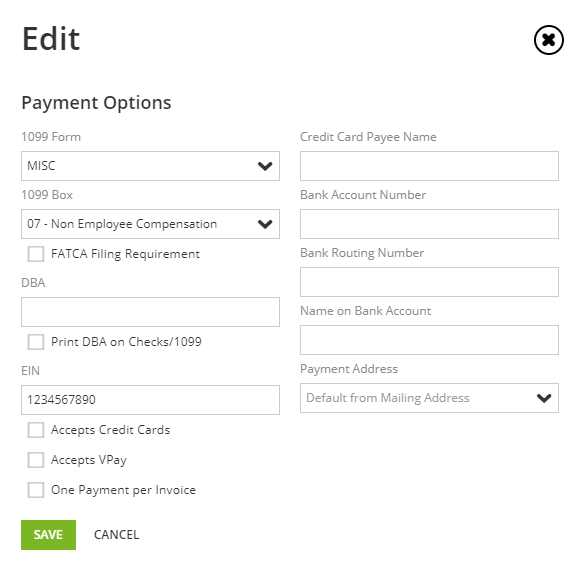Screen dimensions: 577x569
Task: Close the Edit dialog with X icon
Action: tap(549, 40)
